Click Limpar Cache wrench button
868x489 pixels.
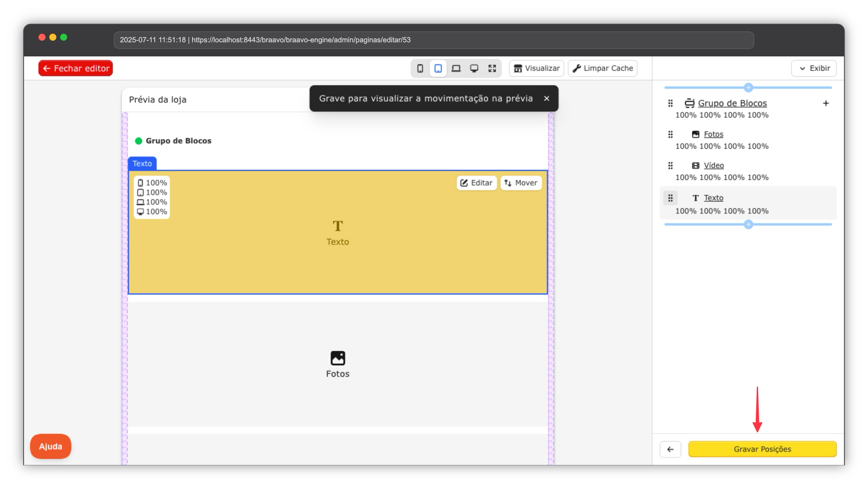click(x=602, y=68)
